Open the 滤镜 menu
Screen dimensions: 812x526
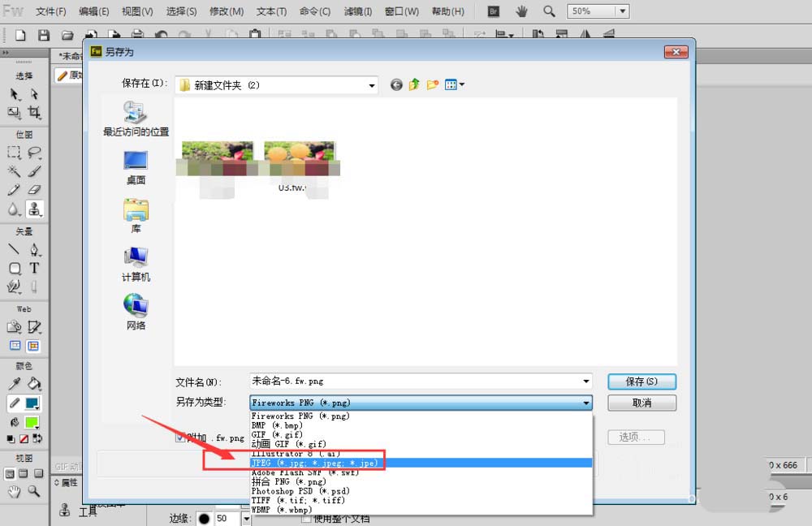(357, 11)
